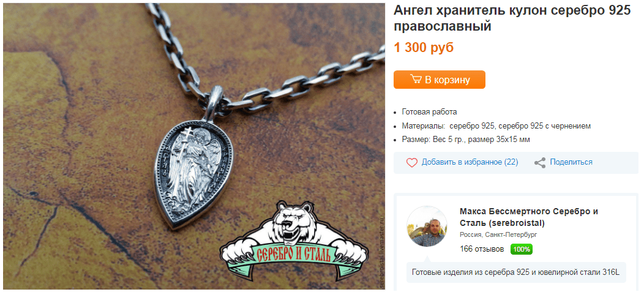Click the shopping cart icon on orange button
This screenshot has width=644, height=292.
[416, 79]
